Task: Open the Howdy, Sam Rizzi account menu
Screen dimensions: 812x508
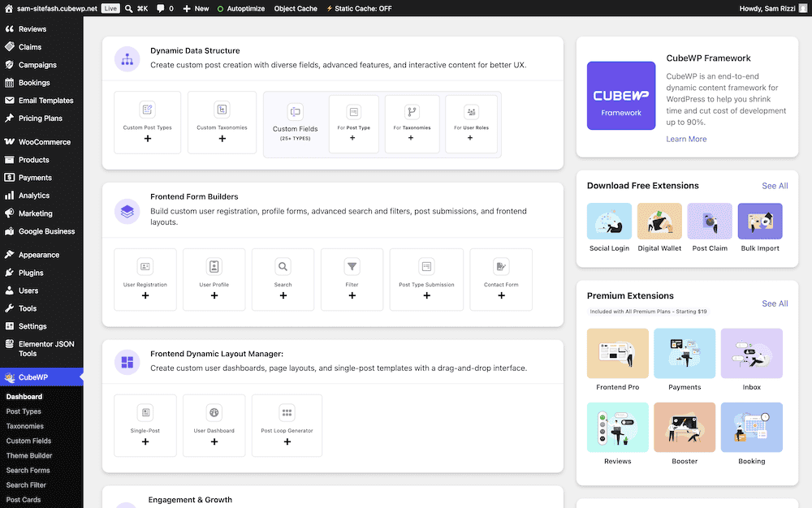Action: pyautogui.click(x=773, y=8)
